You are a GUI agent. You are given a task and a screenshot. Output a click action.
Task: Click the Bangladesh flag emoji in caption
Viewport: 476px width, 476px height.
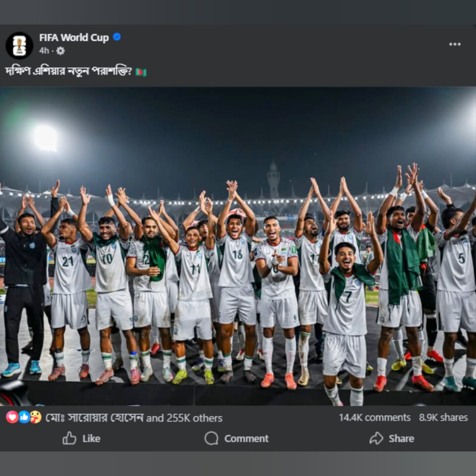141,72
